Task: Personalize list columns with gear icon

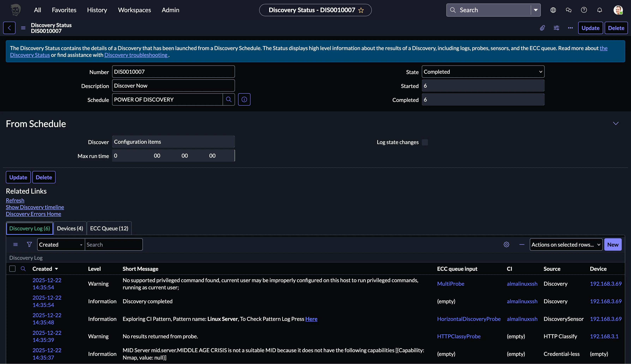Action: (x=506, y=244)
